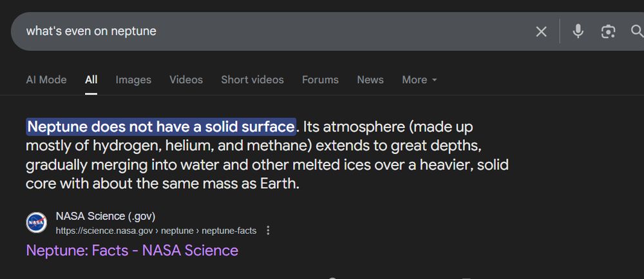Screen dimensions: 644x279
Task: Click the science.nasa.gov URL breadcrumb
Action: 156,230
